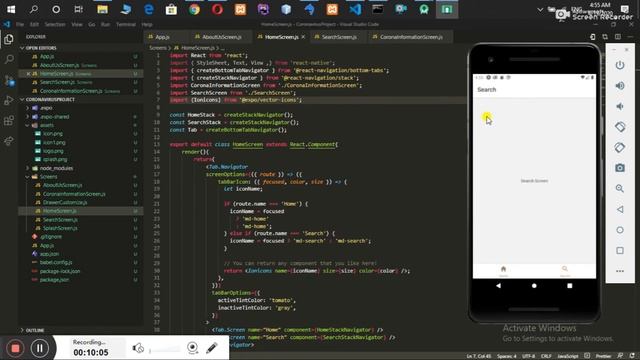Open Source Control view in activity bar
The image size is (640, 360).
(9, 80)
